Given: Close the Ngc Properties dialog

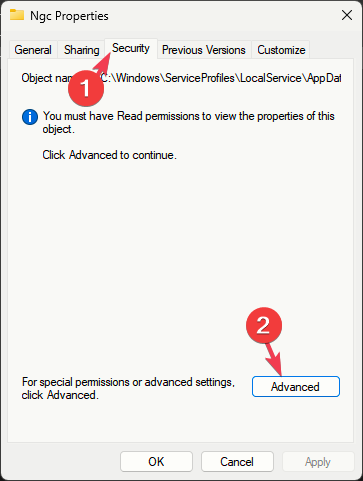Looking at the screenshot, I should click(347, 15).
